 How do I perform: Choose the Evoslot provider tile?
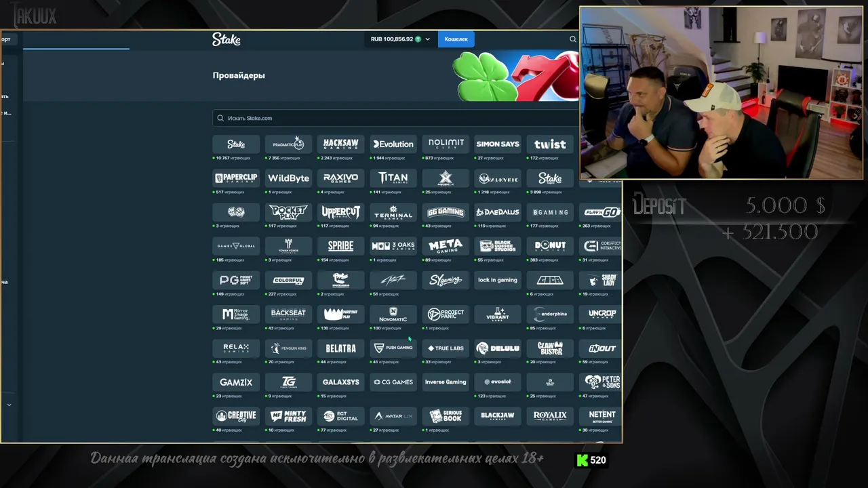498,382
